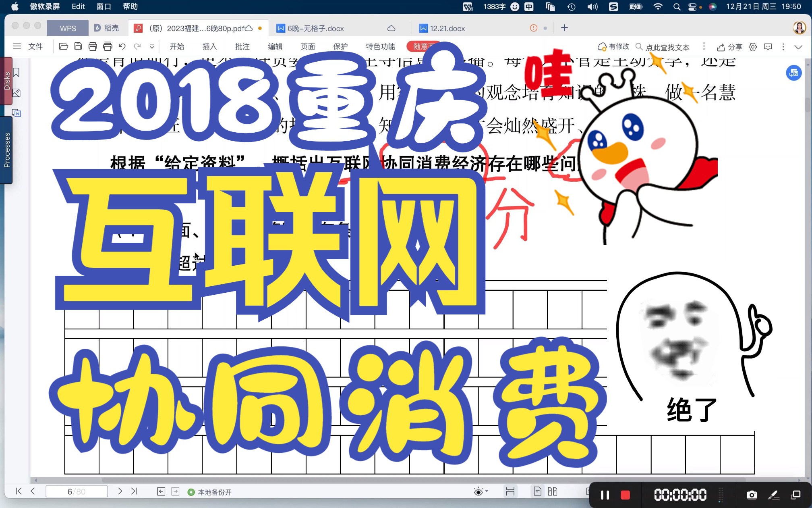812x508 pixels.
Task: Click the 点此查找文本 search field
Action: pos(663,47)
